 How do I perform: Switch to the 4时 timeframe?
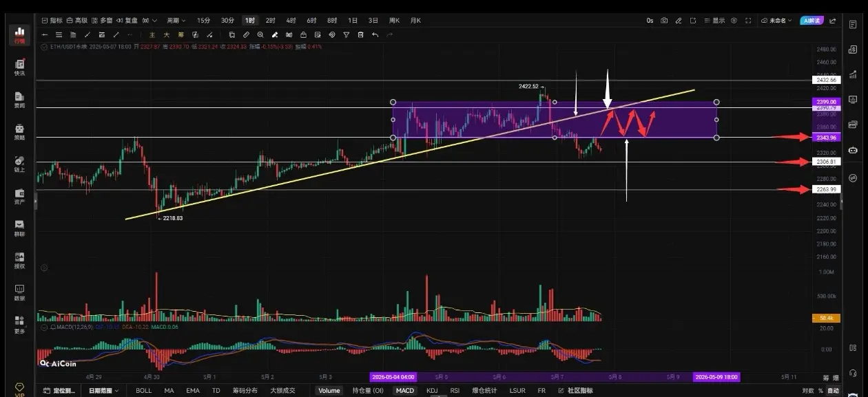[291, 21]
